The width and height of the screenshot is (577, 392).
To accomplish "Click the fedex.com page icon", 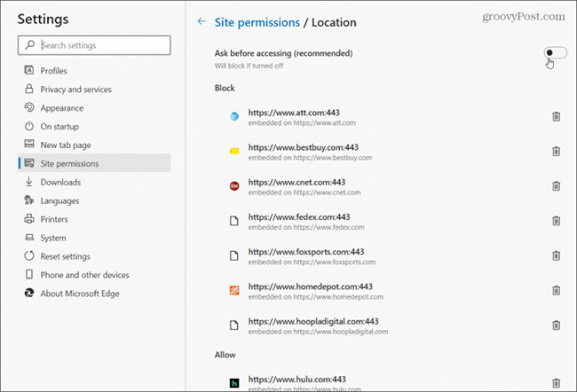I will point(234,221).
